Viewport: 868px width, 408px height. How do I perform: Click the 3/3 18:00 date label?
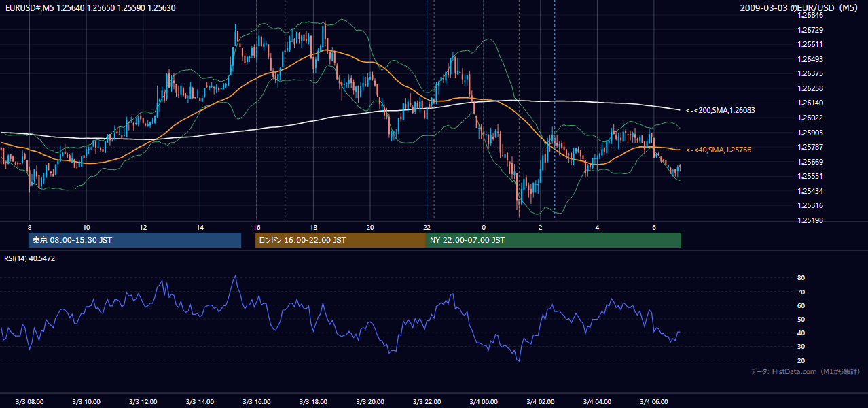[x=313, y=402]
